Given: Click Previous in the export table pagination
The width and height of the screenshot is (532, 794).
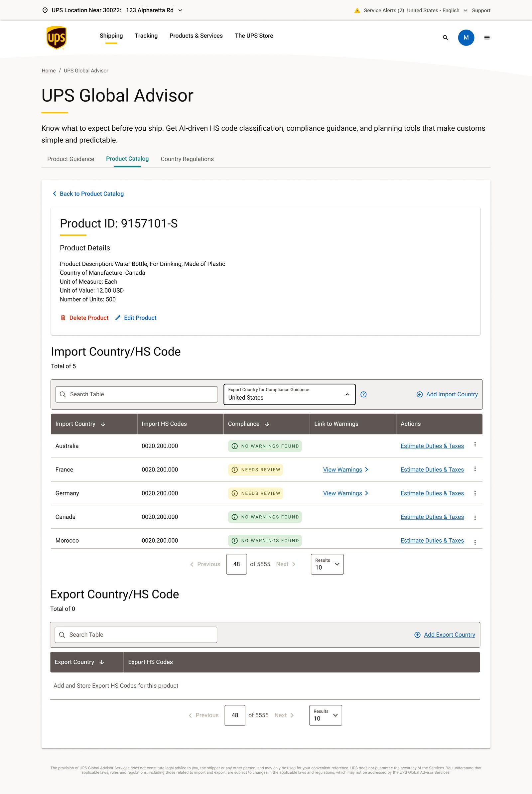Looking at the screenshot, I should coord(203,715).
